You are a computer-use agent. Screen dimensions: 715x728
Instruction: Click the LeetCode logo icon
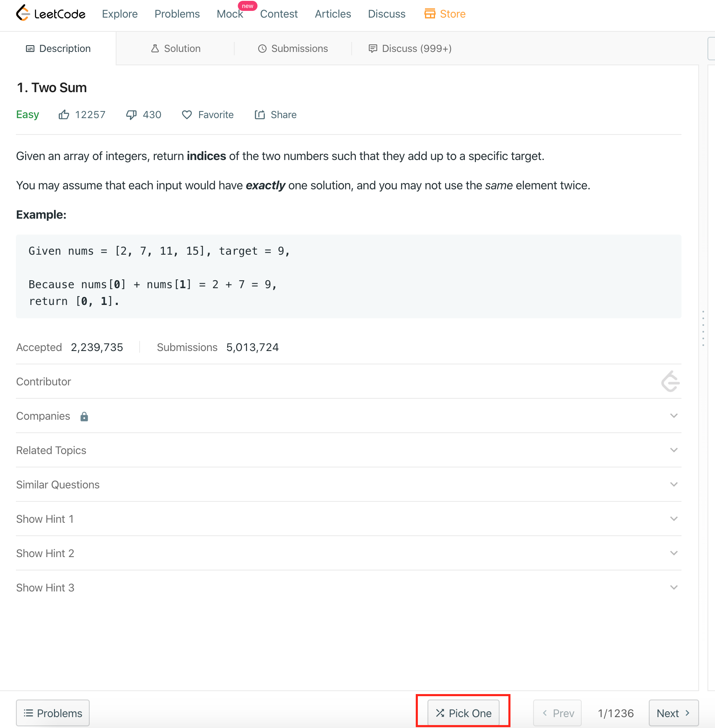23,13
